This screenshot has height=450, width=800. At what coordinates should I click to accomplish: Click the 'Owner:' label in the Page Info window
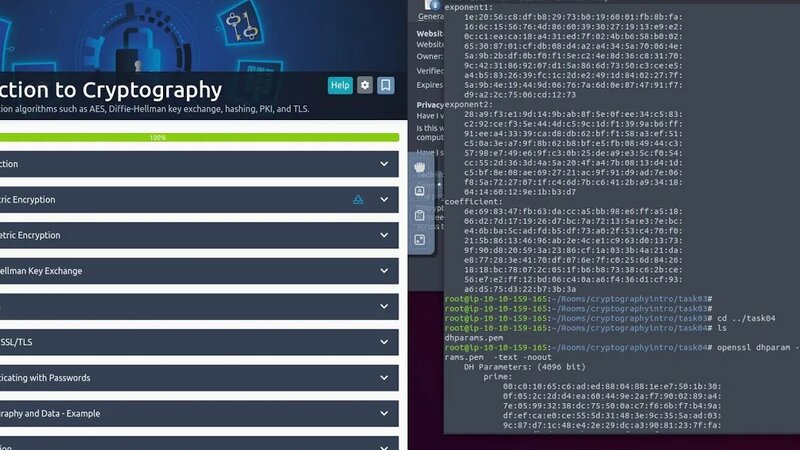coord(430,56)
